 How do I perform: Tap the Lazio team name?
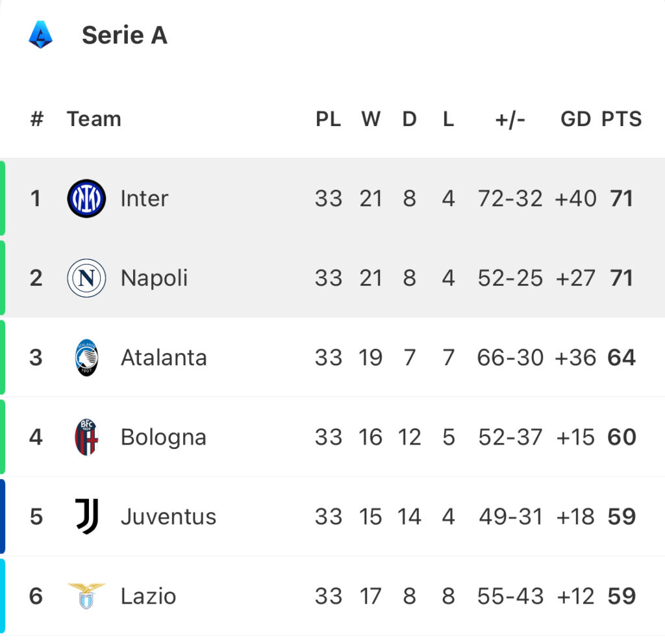tap(149, 596)
